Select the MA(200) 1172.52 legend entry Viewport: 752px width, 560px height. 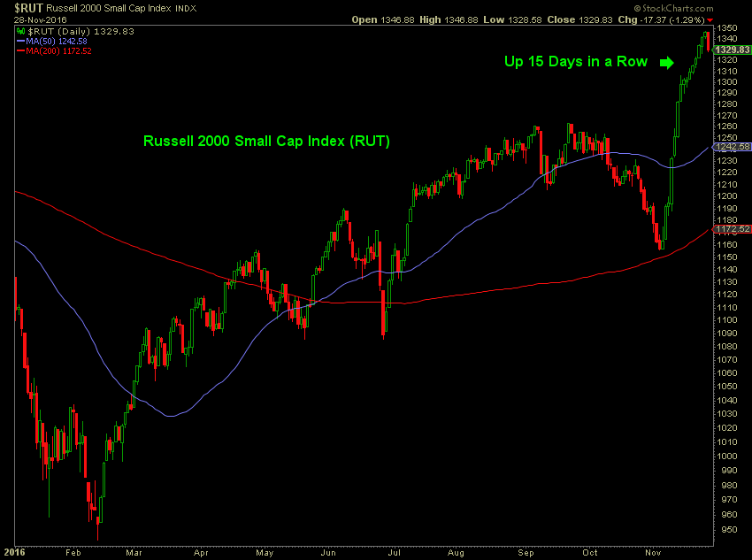pyautogui.click(x=54, y=50)
